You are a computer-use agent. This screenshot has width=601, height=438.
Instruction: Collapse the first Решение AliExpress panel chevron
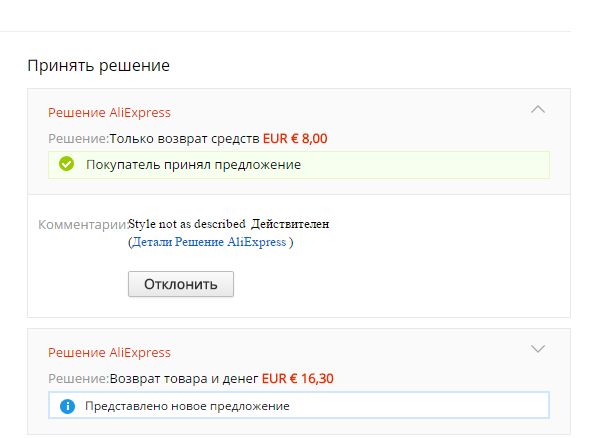tap(538, 110)
